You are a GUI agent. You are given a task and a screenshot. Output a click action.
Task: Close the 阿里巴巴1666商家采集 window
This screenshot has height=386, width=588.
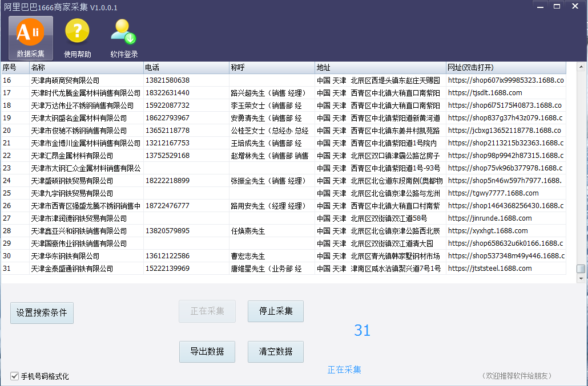(x=575, y=6)
